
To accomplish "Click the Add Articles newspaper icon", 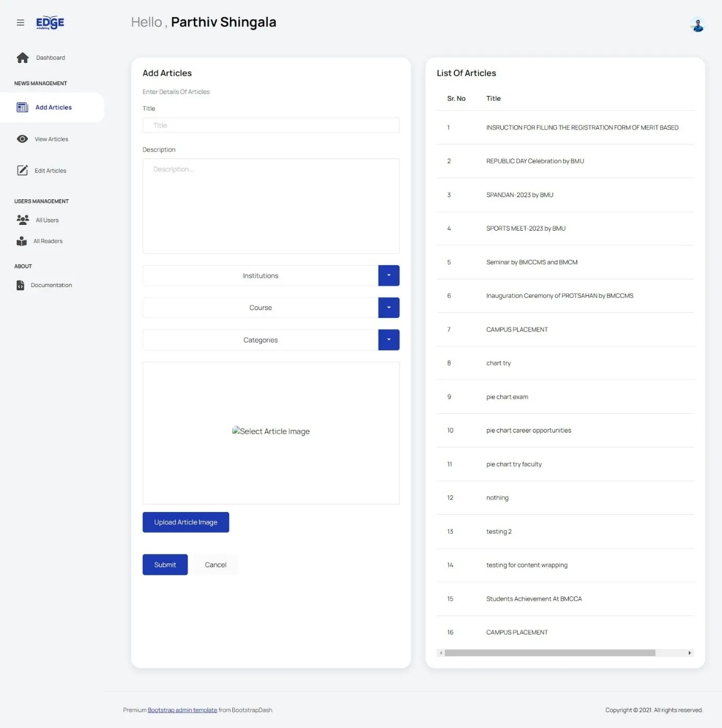I will coord(22,107).
